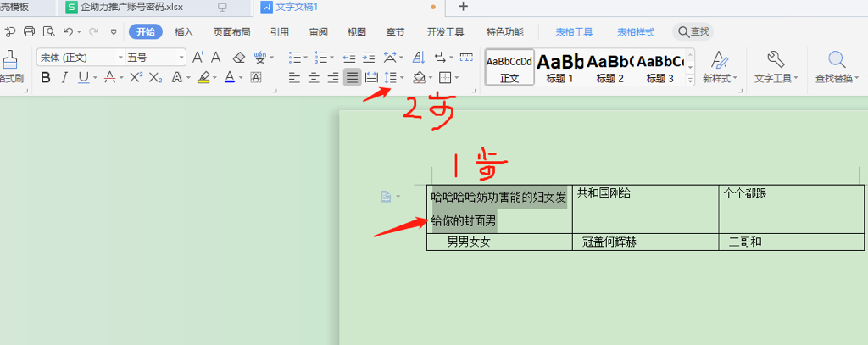Image resolution: width=868 pixels, height=345 pixels.
Task: Click the Format Painter brush icon
Action: [8, 59]
